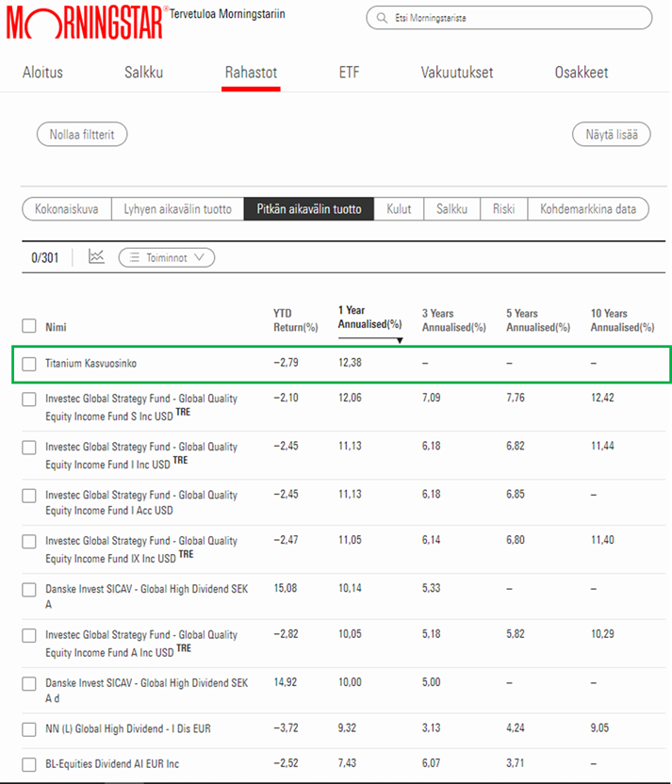Sort by the Nimi column header

pyautogui.click(x=56, y=327)
